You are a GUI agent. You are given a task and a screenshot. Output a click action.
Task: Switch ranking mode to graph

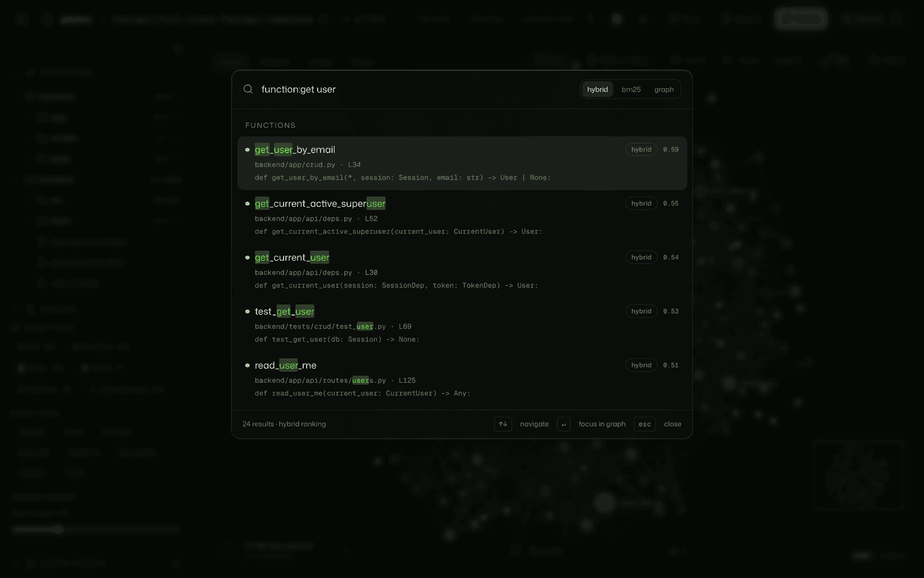(664, 90)
